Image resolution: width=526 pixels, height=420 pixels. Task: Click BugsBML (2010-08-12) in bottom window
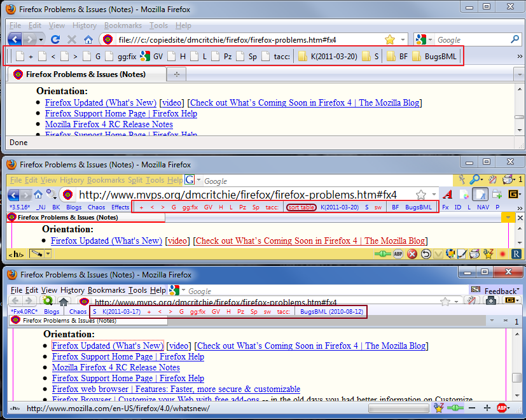pyautogui.click(x=331, y=312)
